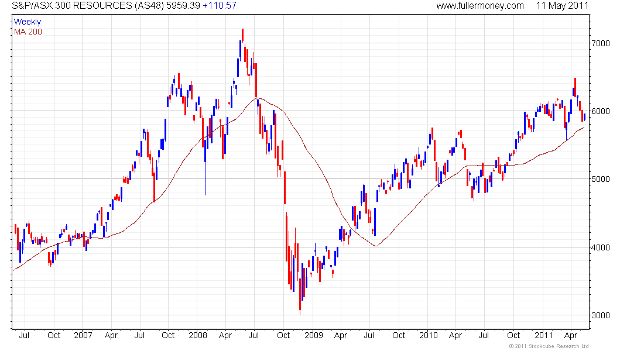Click the 2011 year label on time axis
The width and height of the screenshot is (644, 351).
pos(543,335)
